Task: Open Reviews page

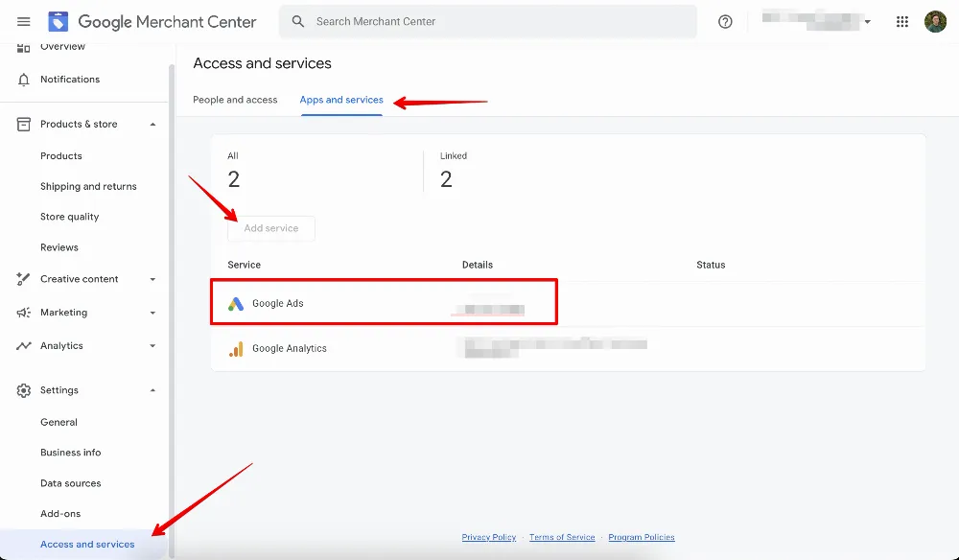Action: click(x=59, y=247)
